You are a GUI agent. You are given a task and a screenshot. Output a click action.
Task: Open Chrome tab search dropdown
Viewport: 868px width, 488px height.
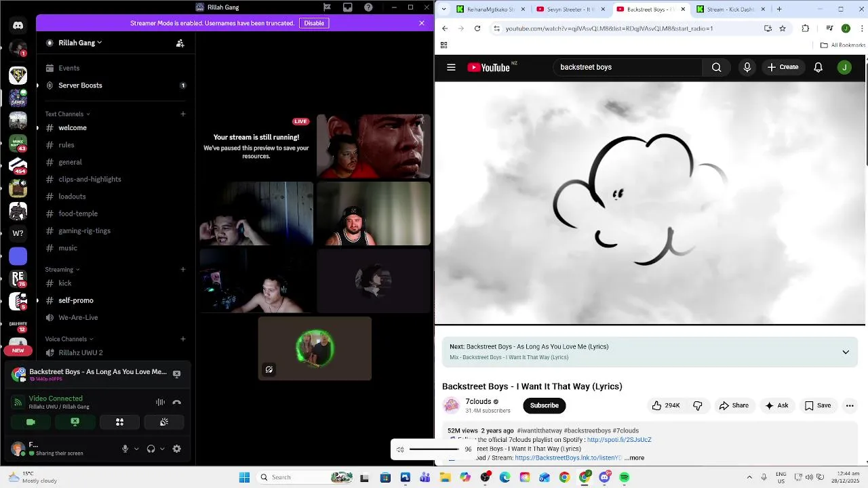tap(445, 9)
